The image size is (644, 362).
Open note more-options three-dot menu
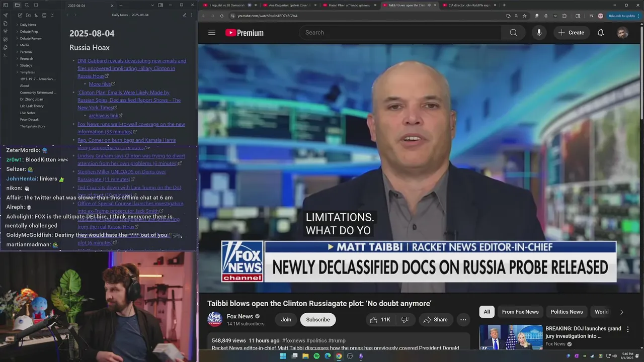point(192,15)
